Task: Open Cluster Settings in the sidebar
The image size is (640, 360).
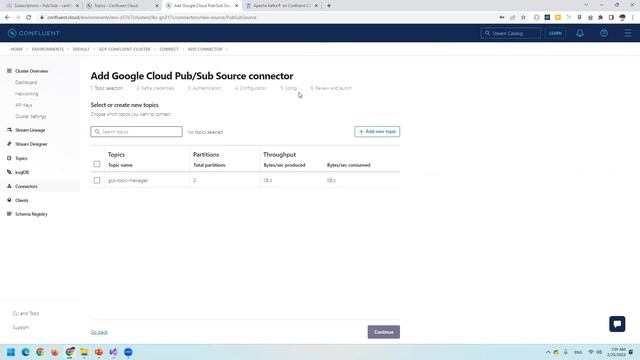Action: (x=31, y=116)
